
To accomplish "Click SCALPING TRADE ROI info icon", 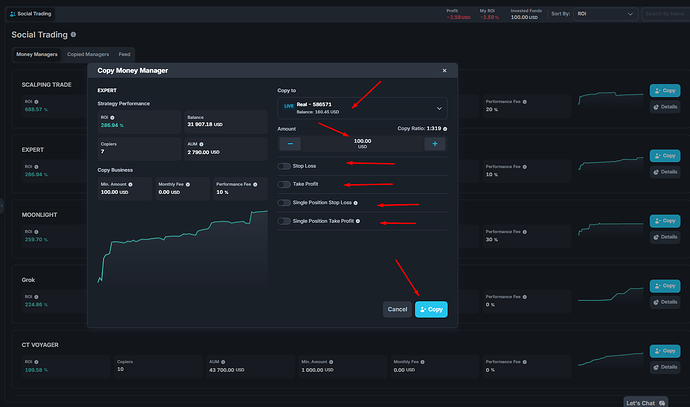I will tap(36, 102).
